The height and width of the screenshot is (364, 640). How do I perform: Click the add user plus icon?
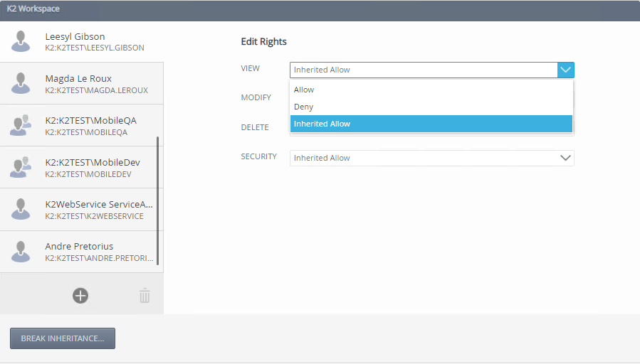(x=80, y=295)
